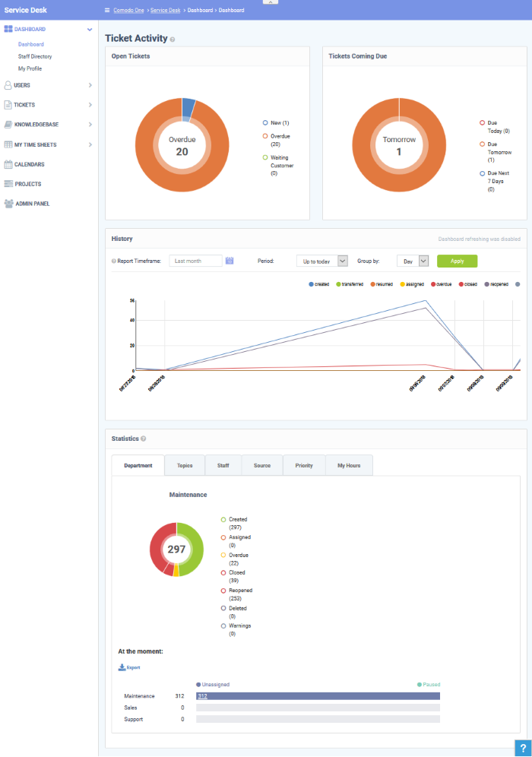Open the Report Timeframe calendar picker icon
This screenshot has width=532, height=757.
click(x=230, y=261)
